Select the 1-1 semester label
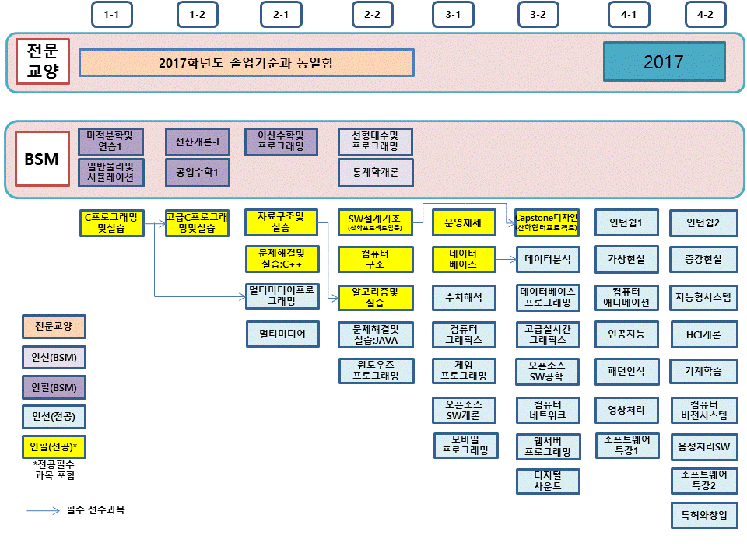Image resolution: width=747 pixels, height=560 pixels. (x=111, y=15)
